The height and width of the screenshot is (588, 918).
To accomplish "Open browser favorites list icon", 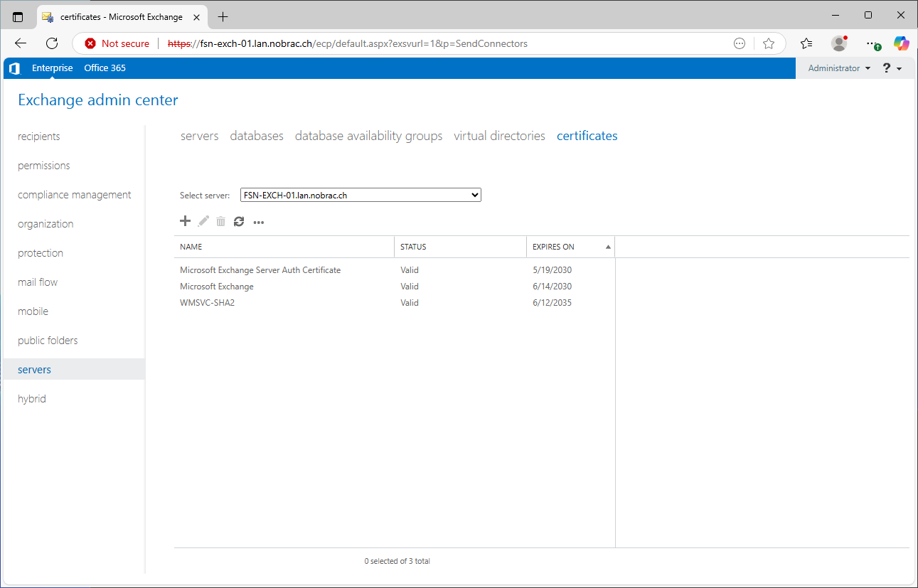I will click(x=806, y=43).
